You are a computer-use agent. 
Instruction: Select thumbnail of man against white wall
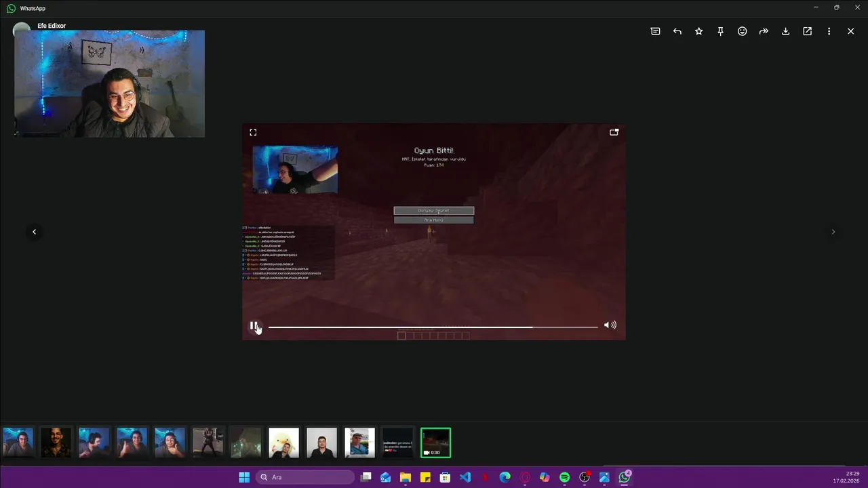point(321,443)
